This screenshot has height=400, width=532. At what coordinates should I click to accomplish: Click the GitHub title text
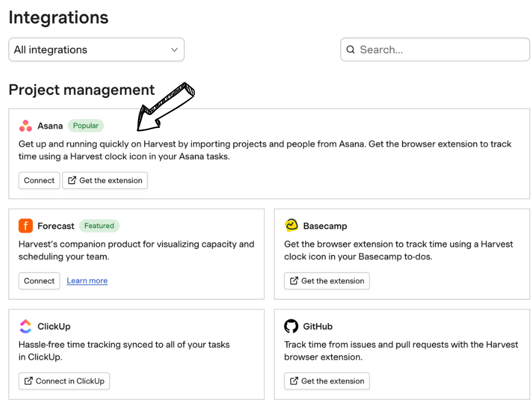coord(318,327)
